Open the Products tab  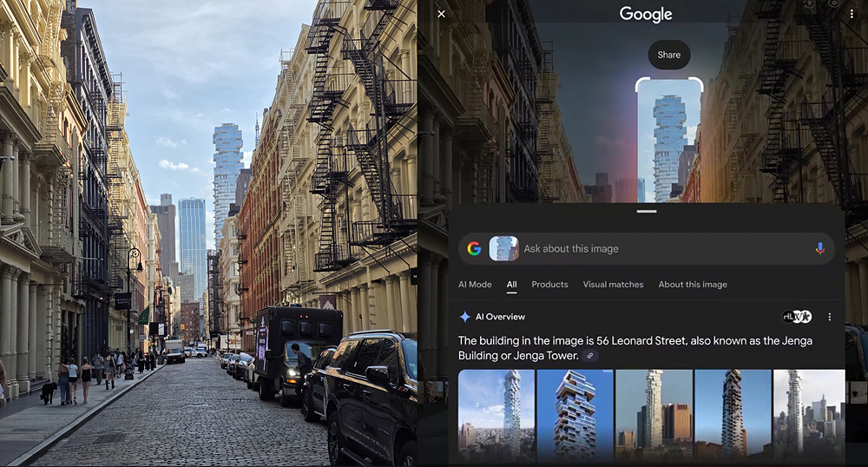[549, 285]
